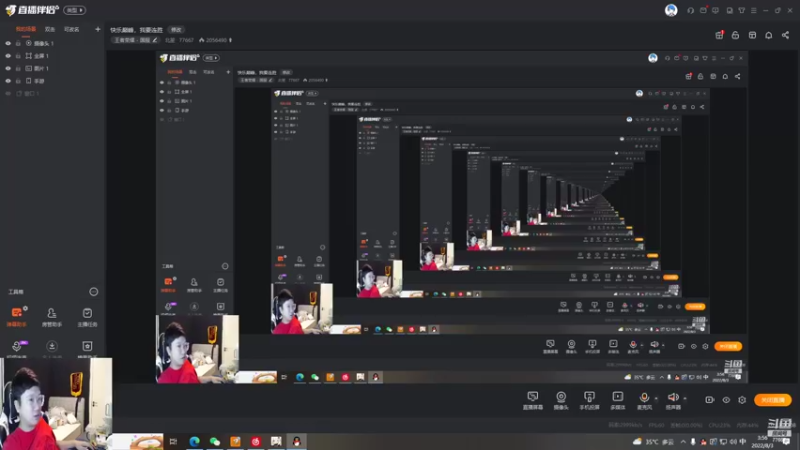Screen dimensions: 800x450
Task: Mute speaker (扬声器) in outermost bottom toolbar
Action: click(673, 400)
